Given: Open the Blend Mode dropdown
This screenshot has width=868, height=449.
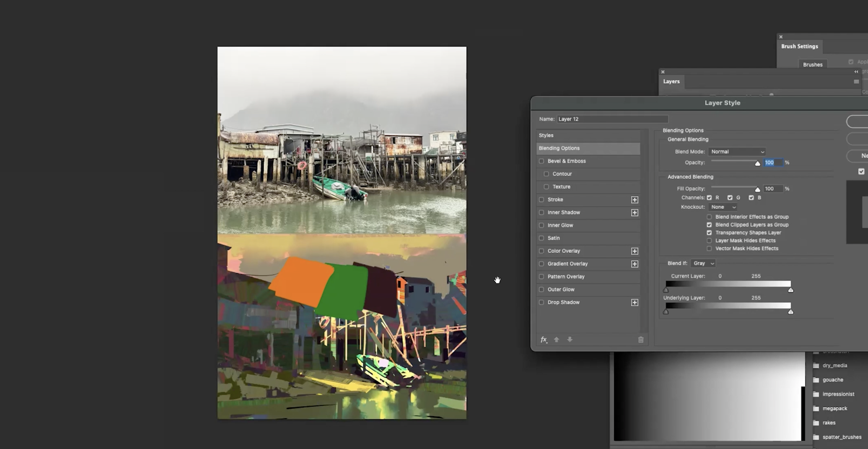Looking at the screenshot, I should coord(737,152).
